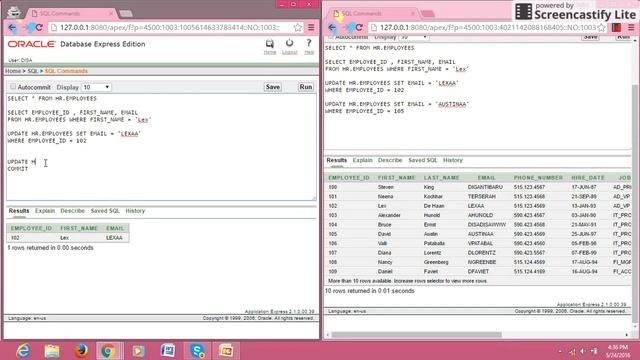Click the red extension icon in right window
The image size is (640, 360).
pos(616,27)
